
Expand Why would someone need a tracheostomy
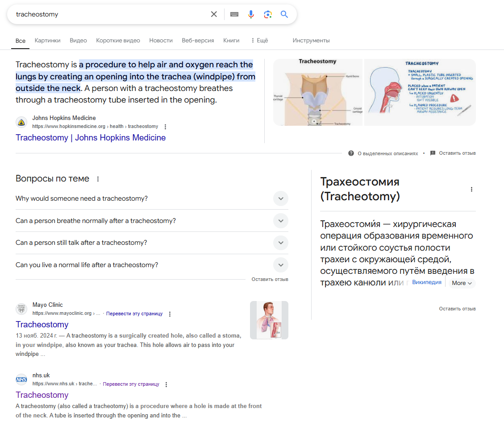pos(281,199)
